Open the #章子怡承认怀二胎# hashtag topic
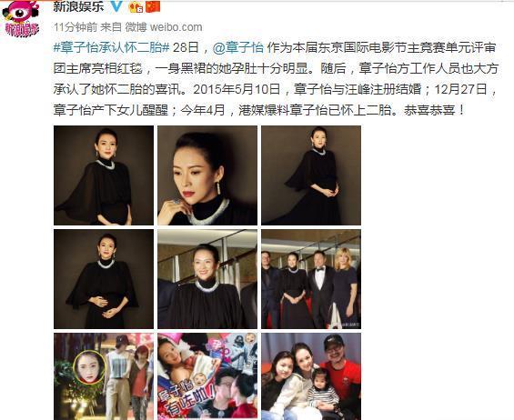The height and width of the screenshot is (420, 514). [x=111, y=48]
